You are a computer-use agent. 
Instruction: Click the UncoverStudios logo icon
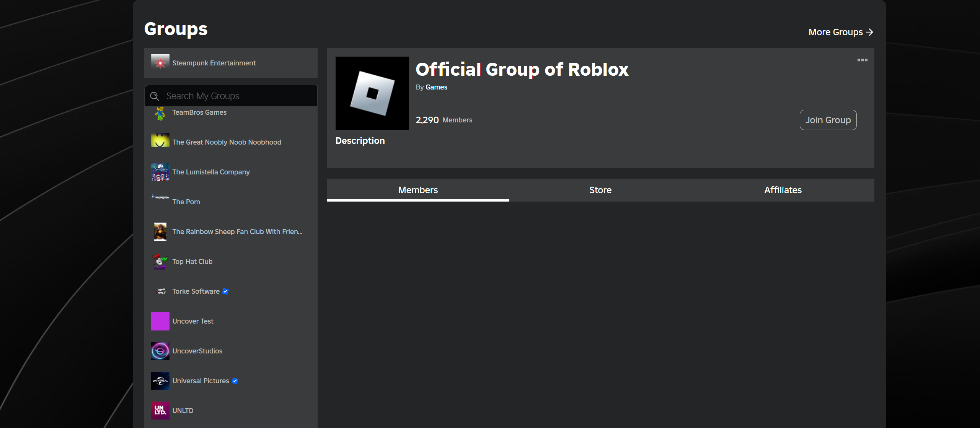pyautogui.click(x=160, y=351)
